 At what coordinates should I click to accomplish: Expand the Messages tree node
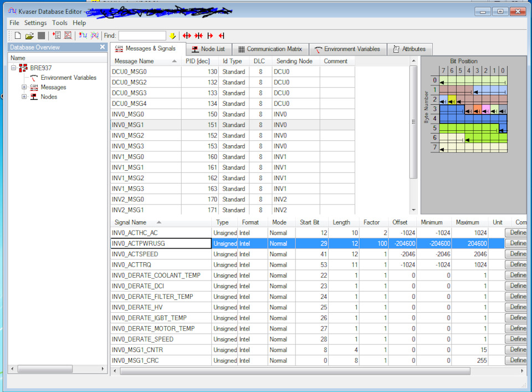[24, 87]
